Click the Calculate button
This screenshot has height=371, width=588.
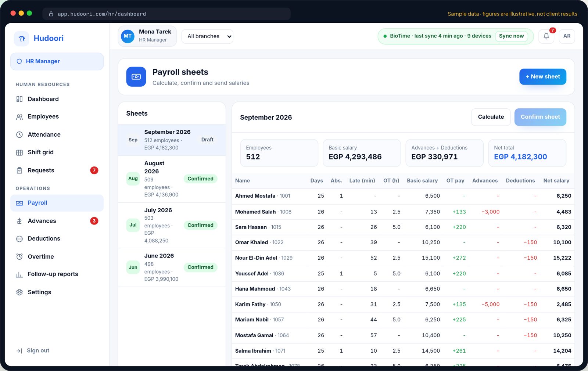point(491,117)
